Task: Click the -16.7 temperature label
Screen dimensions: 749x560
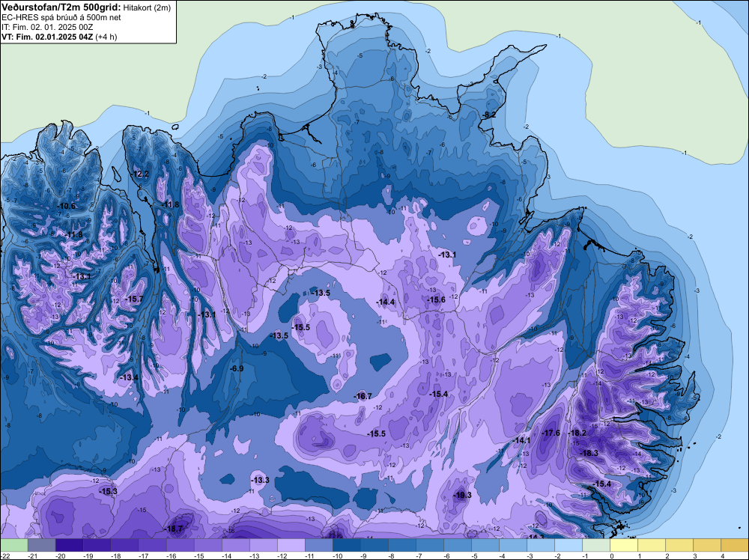Action: pyautogui.click(x=362, y=396)
